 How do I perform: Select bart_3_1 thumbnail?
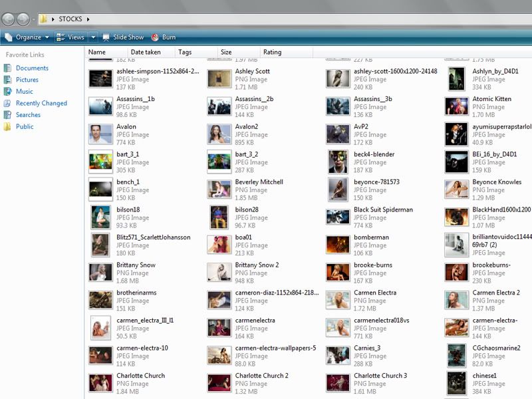(x=101, y=162)
